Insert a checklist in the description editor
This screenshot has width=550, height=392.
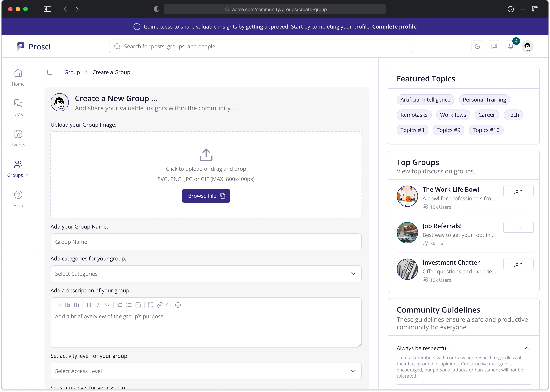(x=138, y=305)
